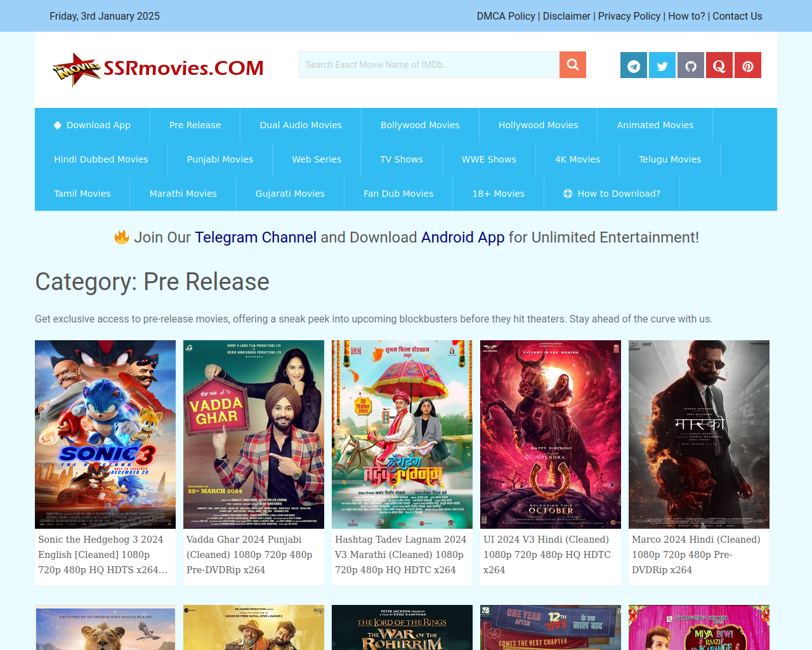Open the GitHub social icon
The image size is (812, 650).
[x=691, y=65]
